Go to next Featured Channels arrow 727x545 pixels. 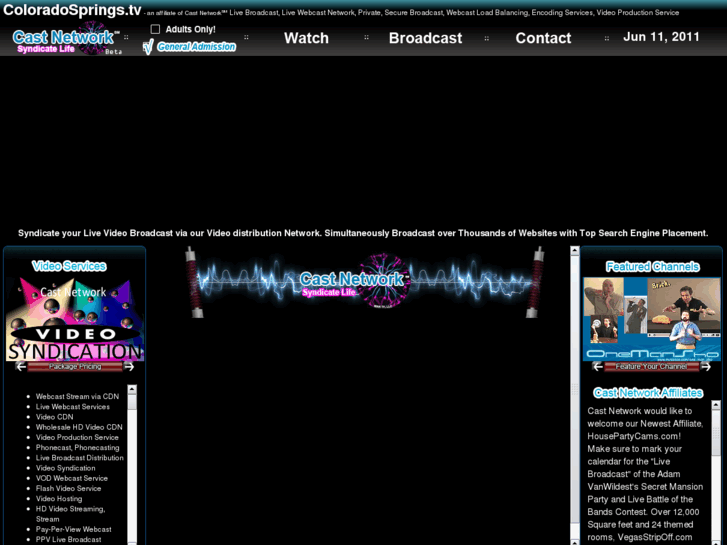(706, 366)
